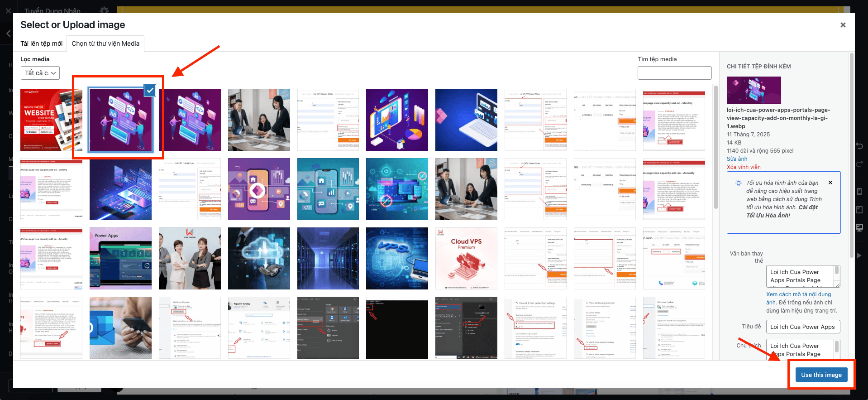The height and width of the screenshot is (400, 868).
Task: Select the purple analytics monitor thumbnail
Action: pos(397,120)
